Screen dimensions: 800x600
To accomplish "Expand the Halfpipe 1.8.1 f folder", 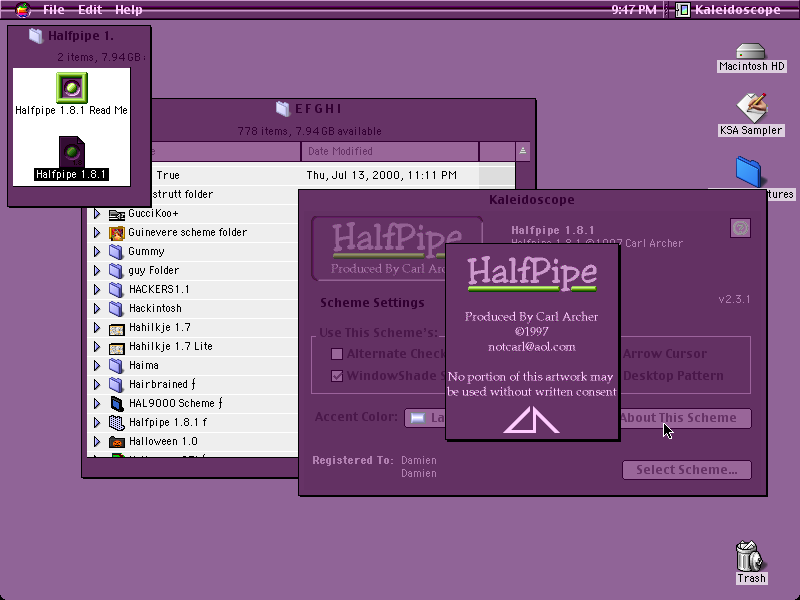I will coord(97,422).
